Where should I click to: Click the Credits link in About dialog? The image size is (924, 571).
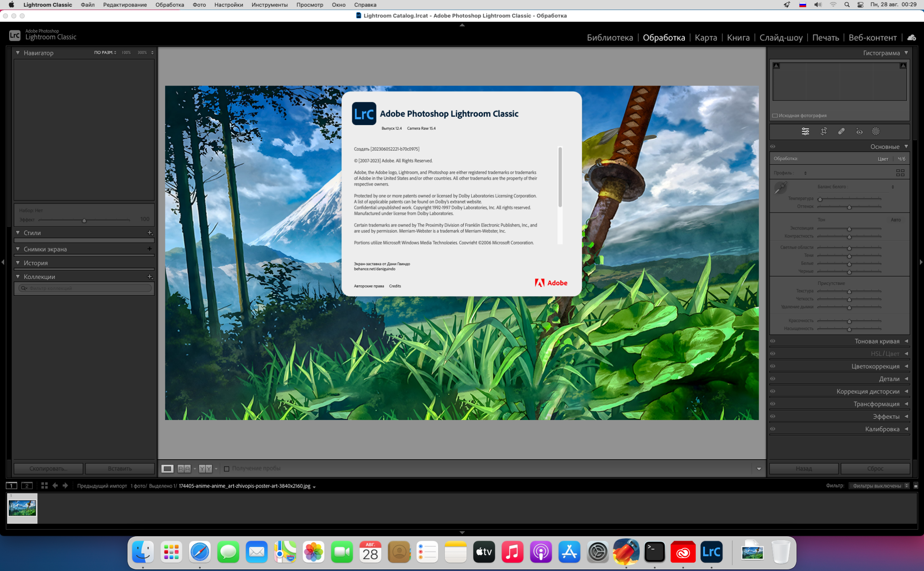395,286
